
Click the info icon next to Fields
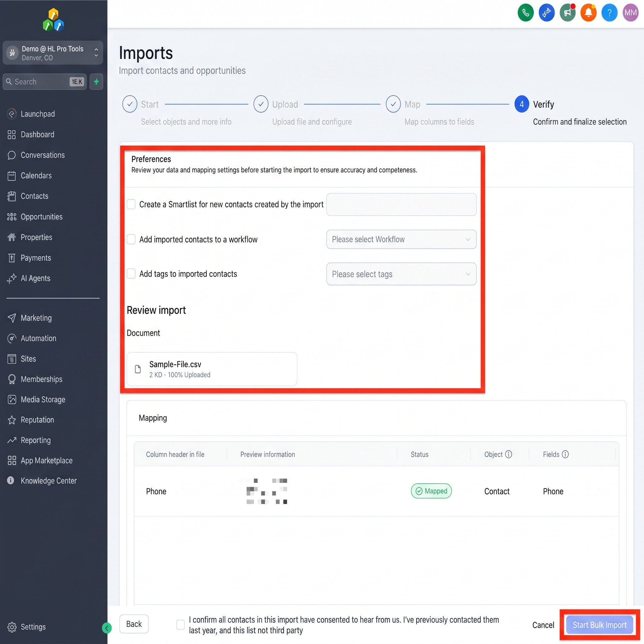coord(565,454)
